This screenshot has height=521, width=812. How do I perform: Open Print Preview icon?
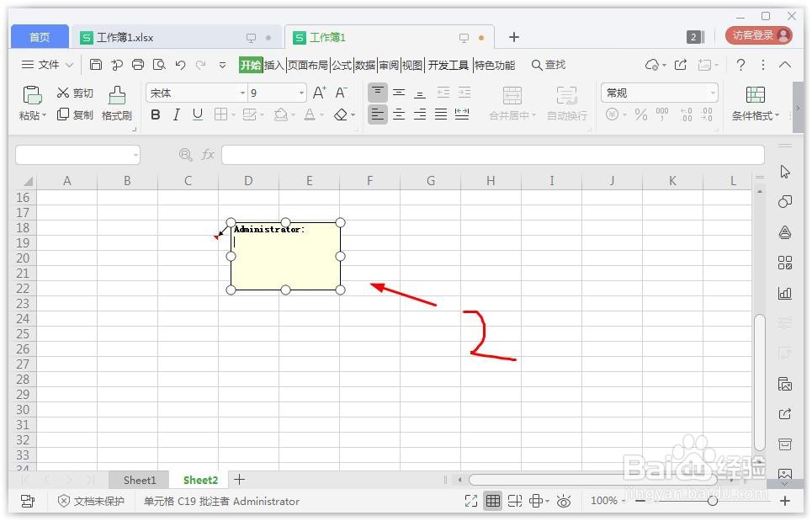click(159, 64)
